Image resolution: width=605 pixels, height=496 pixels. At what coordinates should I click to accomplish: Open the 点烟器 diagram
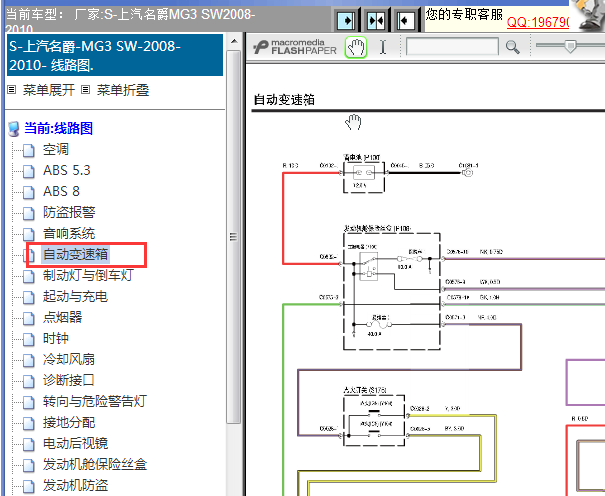63,317
